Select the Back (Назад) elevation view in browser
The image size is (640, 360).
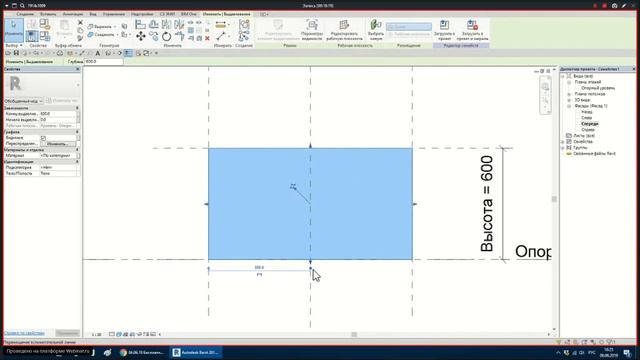tap(587, 112)
